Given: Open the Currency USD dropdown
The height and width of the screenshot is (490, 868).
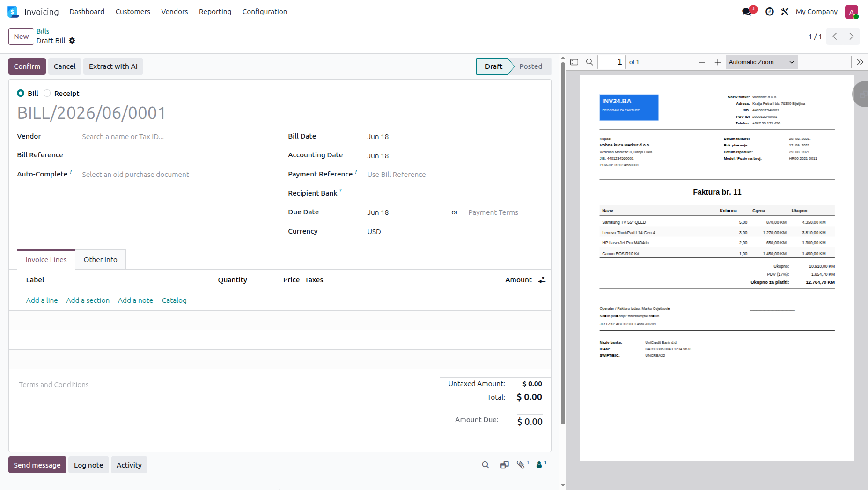Looking at the screenshot, I should click(454, 232).
